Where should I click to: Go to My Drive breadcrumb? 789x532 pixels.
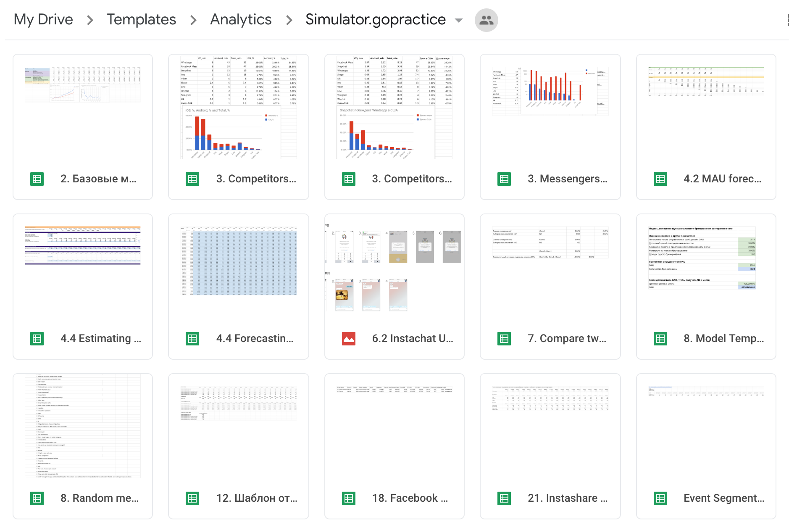coord(43,20)
